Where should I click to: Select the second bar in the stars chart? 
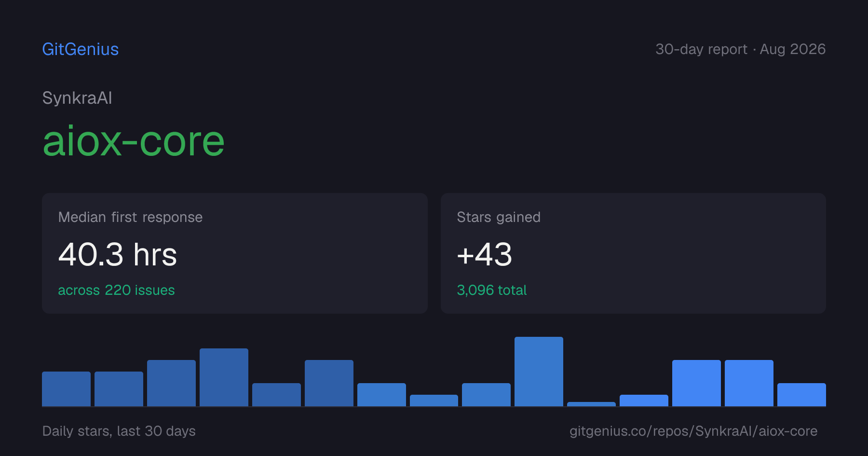(x=119, y=389)
